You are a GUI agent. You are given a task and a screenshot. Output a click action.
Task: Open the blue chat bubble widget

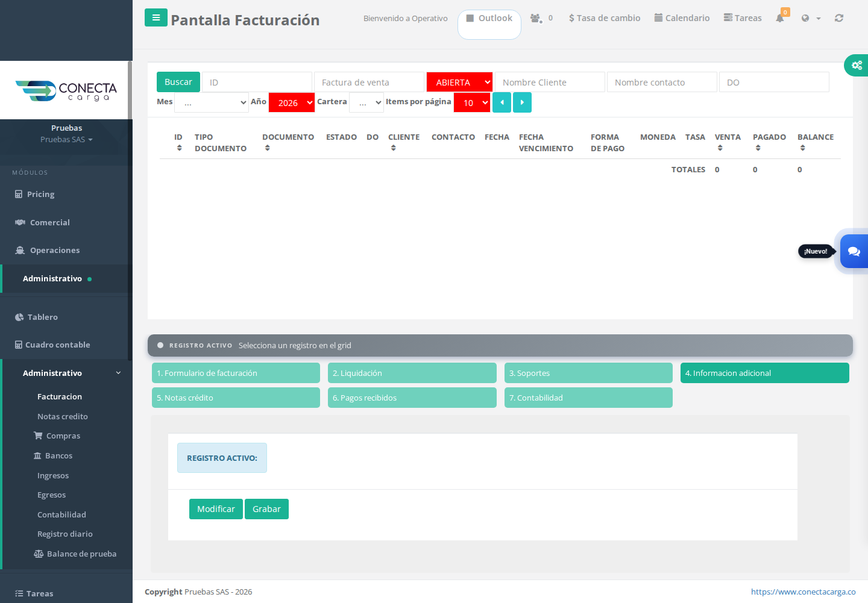(x=854, y=251)
